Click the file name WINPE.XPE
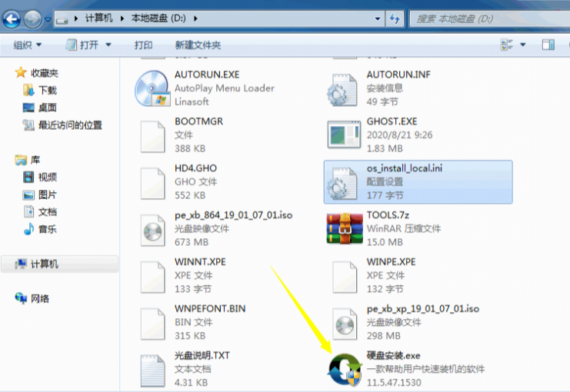Image resolution: width=570 pixels, height=392 pixels. coord(391,262)
